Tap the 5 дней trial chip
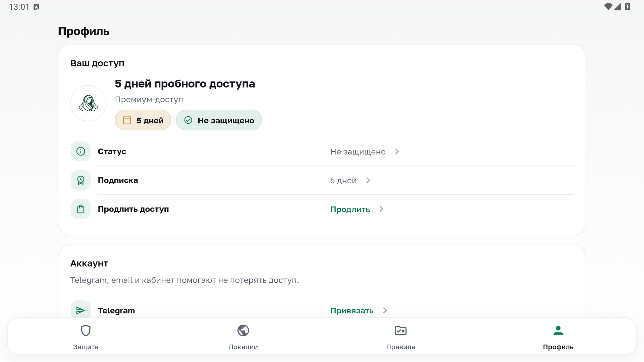This screenshot has height=362, width=644. pyautogui.click(x=143, y=120)
